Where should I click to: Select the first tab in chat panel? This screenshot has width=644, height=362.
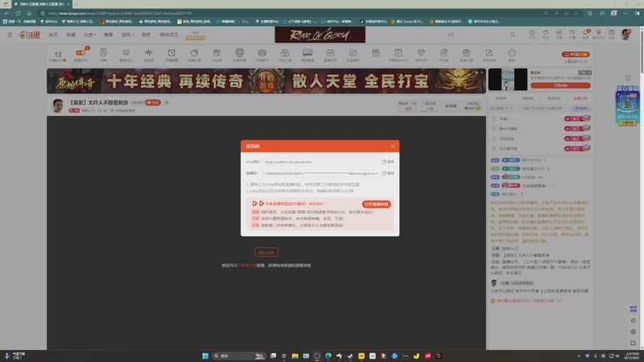501,98
